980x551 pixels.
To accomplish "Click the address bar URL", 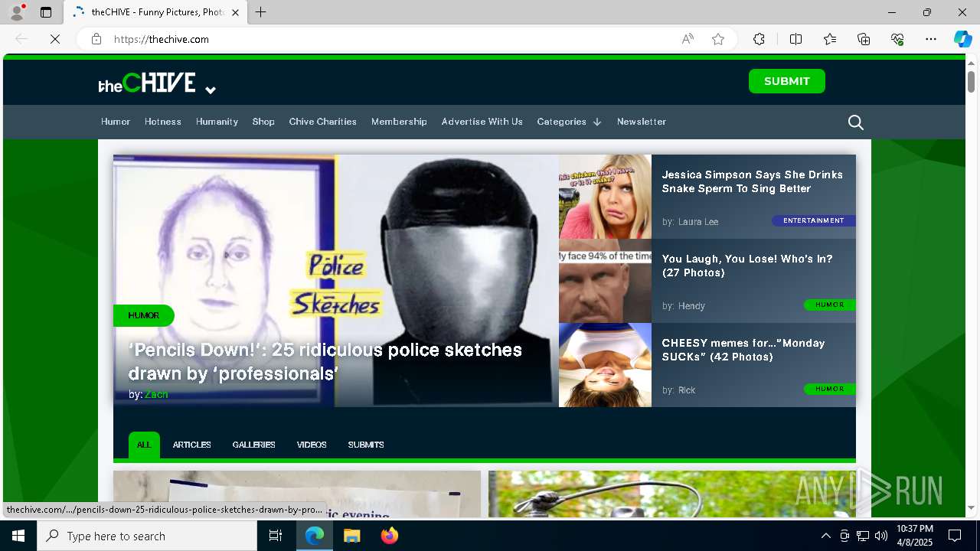I will [162, 39].
